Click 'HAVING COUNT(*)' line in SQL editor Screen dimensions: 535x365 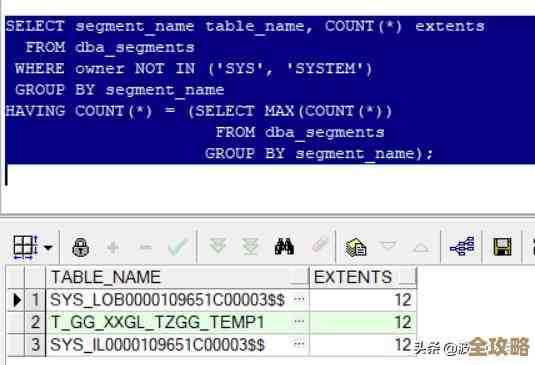coord(199,111)
